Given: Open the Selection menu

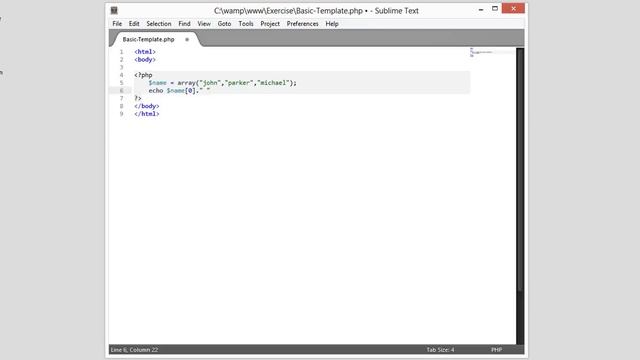Looking at the screenshot, I should [x=159, y=24].
